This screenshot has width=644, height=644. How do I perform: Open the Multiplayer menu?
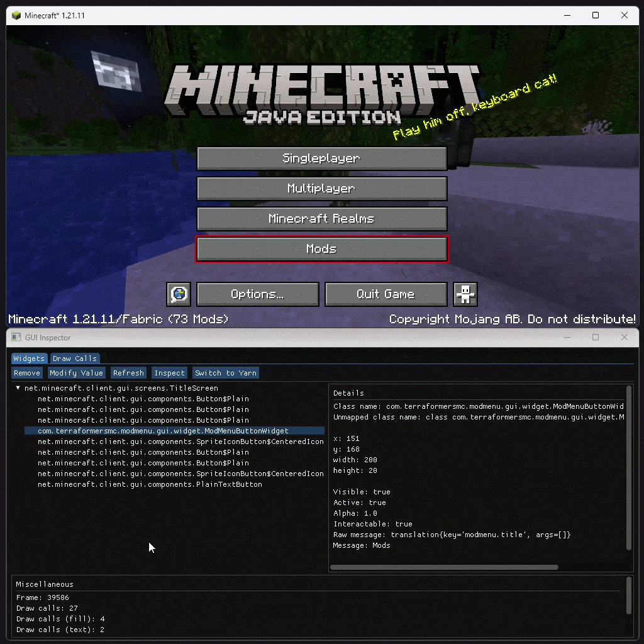coord(322,189)
